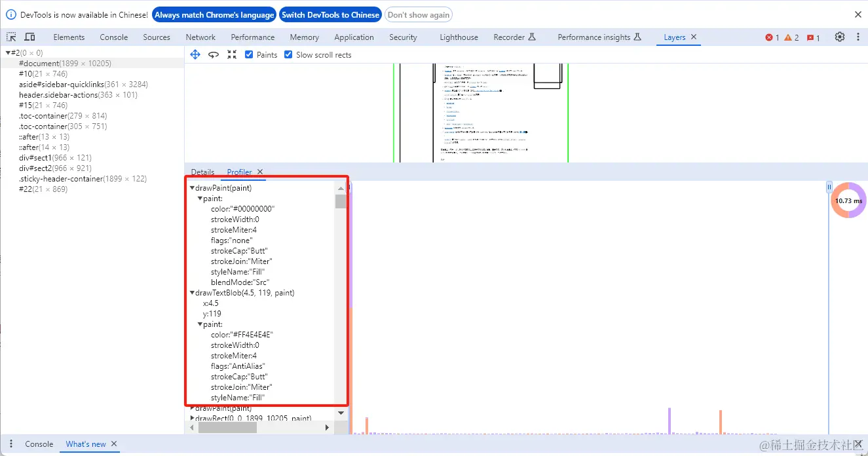
Task: Open DevTools settings gear
Action: click(840, 37)
